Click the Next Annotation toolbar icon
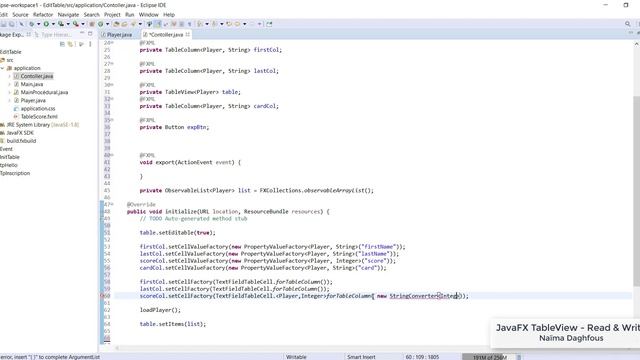The width and height of the screenshot is (640, 360). tap(200, 24)
